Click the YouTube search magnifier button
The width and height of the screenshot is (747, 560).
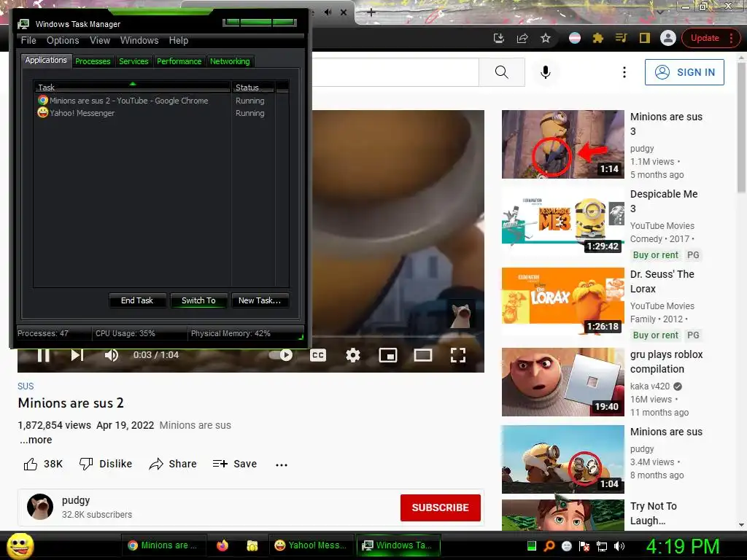[502, 72]
